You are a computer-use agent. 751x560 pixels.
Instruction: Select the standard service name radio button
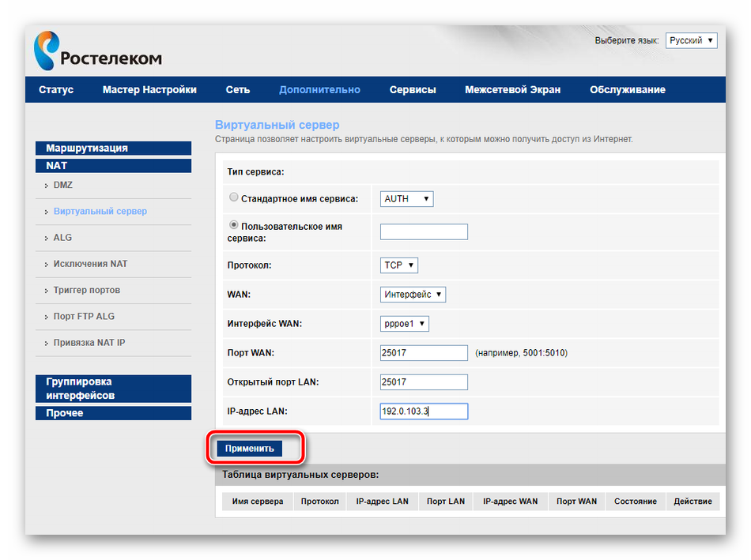tap(233, 197)
